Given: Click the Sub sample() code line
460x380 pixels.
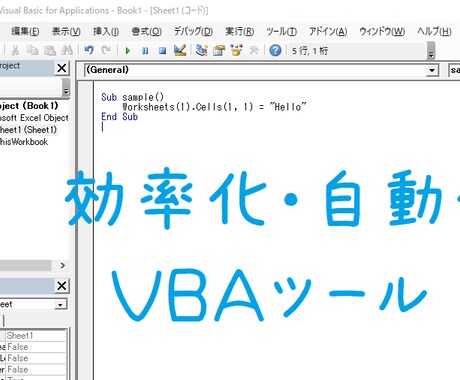Looking at the screenshot, I should [132, 97].
